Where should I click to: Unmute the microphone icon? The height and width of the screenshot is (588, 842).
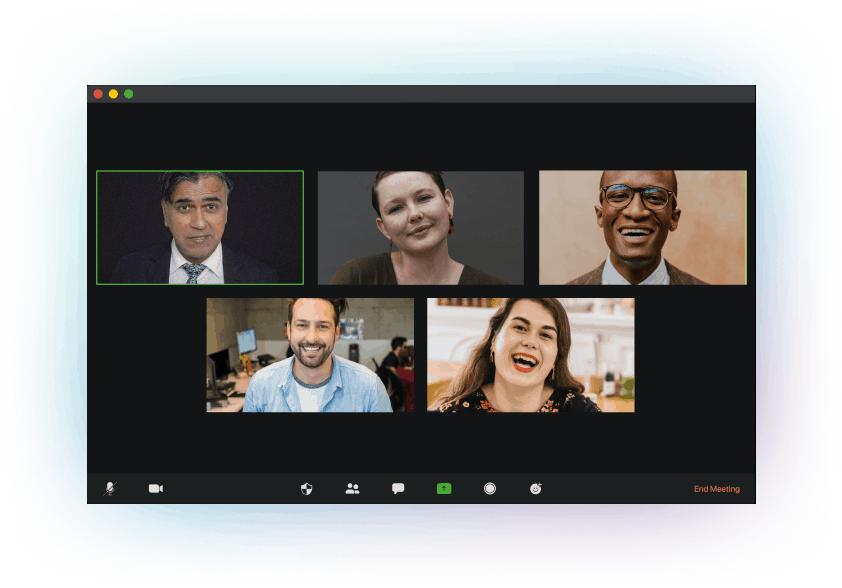click(x=110, y=489)
